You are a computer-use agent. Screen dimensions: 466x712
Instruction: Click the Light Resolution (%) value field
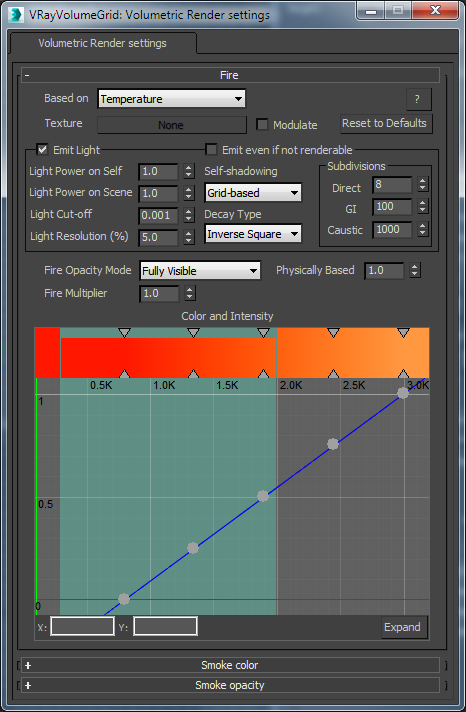158,237
